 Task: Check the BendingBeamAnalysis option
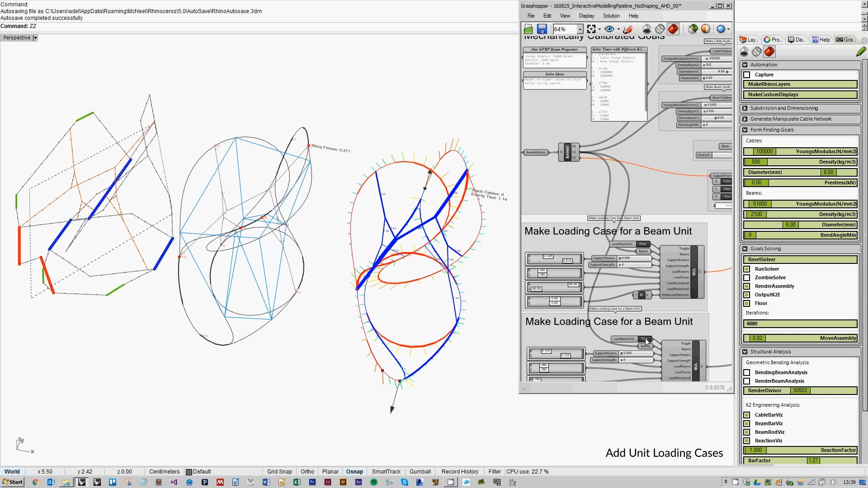click(x=747, y=373)
